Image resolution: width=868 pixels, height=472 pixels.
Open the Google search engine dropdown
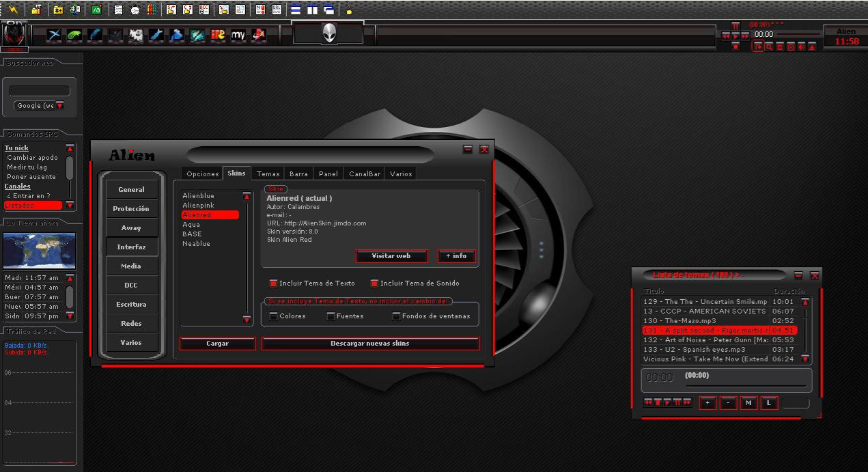(59, 106)
